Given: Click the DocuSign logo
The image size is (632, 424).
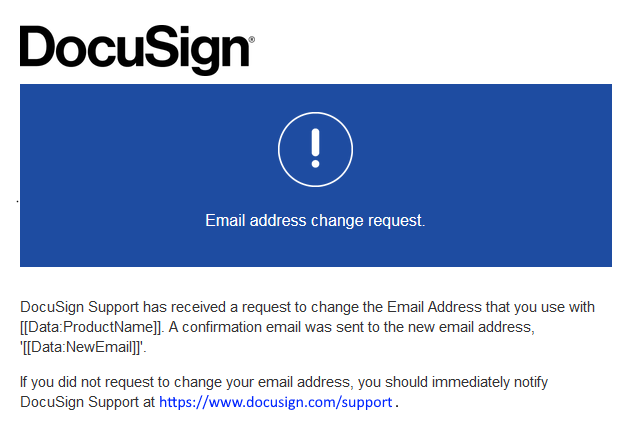Looking at the screenshot, I should tap(135, 48).
